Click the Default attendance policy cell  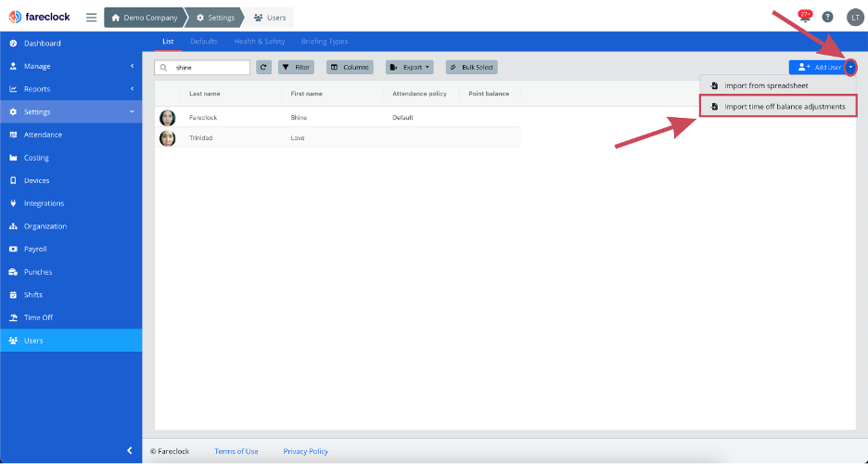[403, 117]
